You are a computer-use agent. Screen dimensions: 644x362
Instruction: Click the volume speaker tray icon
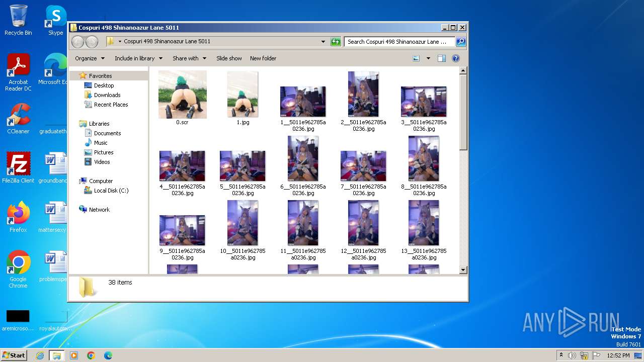tap(572, 355)
